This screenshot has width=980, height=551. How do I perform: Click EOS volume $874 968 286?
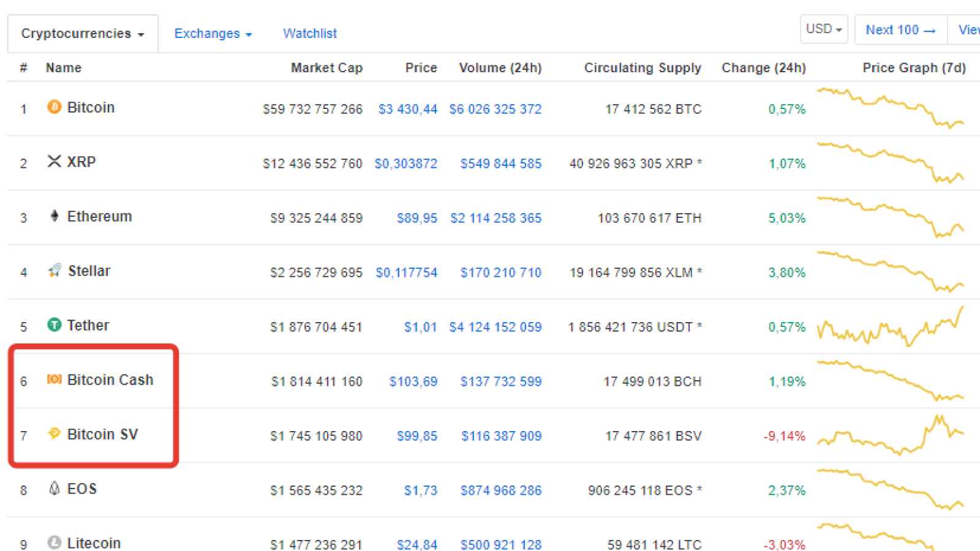tap(501, 491)
